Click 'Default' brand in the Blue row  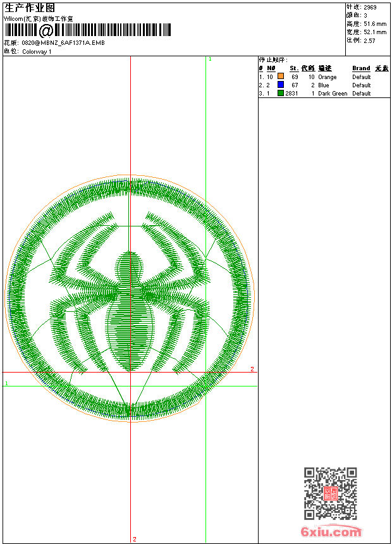point(362,85)
